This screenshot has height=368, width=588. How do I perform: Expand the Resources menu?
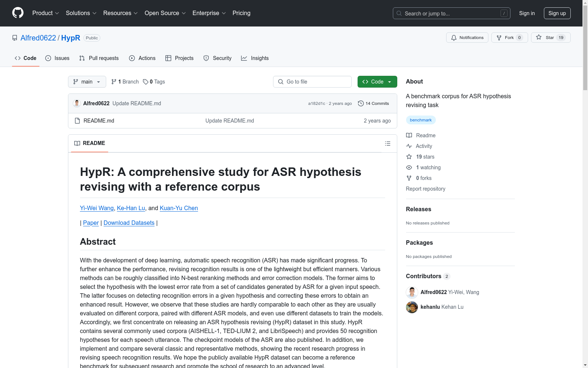pyautogui.click(x=121, y=13)
